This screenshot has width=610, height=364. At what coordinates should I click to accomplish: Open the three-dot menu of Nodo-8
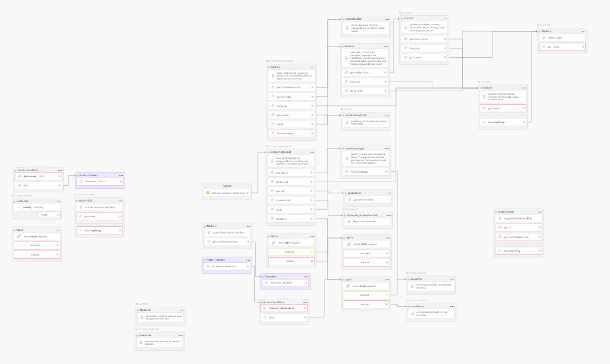coord(583,31)
